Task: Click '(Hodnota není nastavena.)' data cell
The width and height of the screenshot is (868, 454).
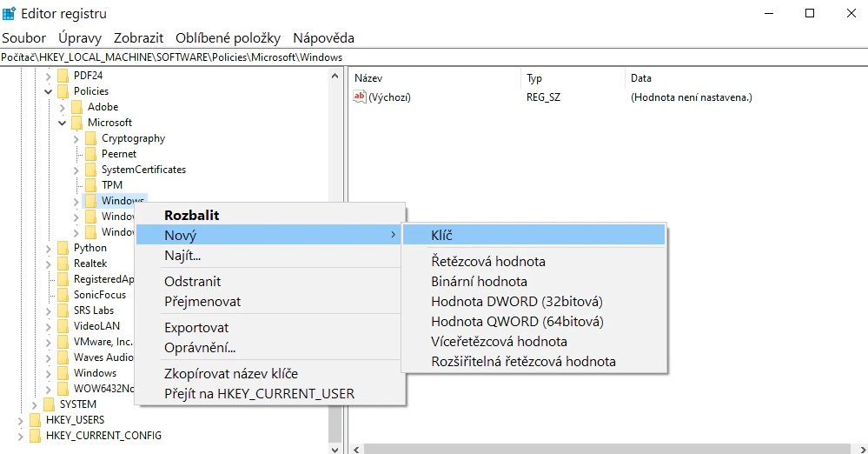Action: click(692, 97)
